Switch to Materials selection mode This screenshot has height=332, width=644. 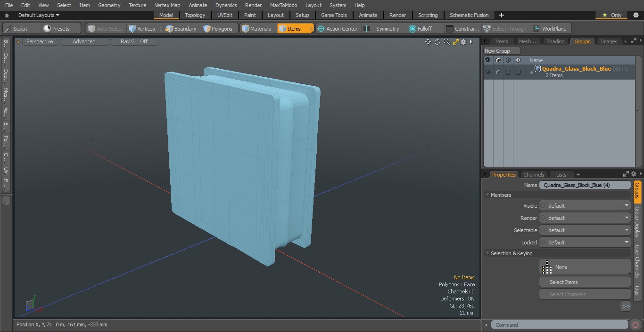[257, 29]
